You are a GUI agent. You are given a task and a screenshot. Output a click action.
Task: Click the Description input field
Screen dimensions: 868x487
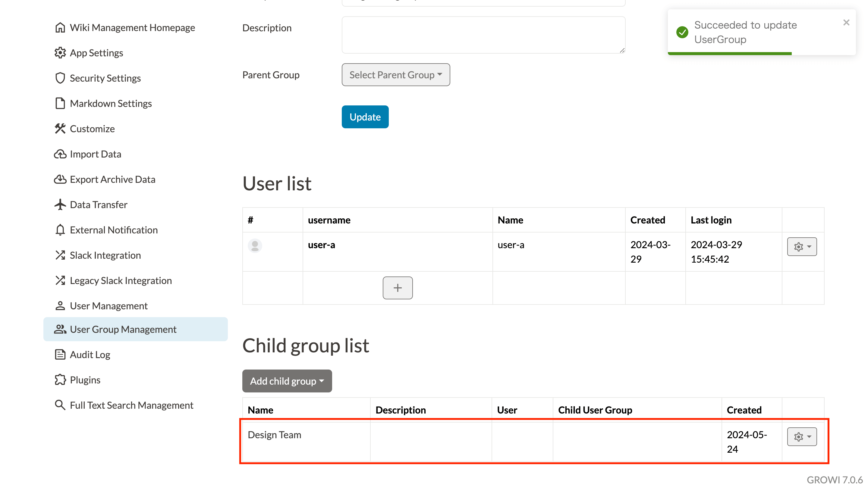[484, 34]
